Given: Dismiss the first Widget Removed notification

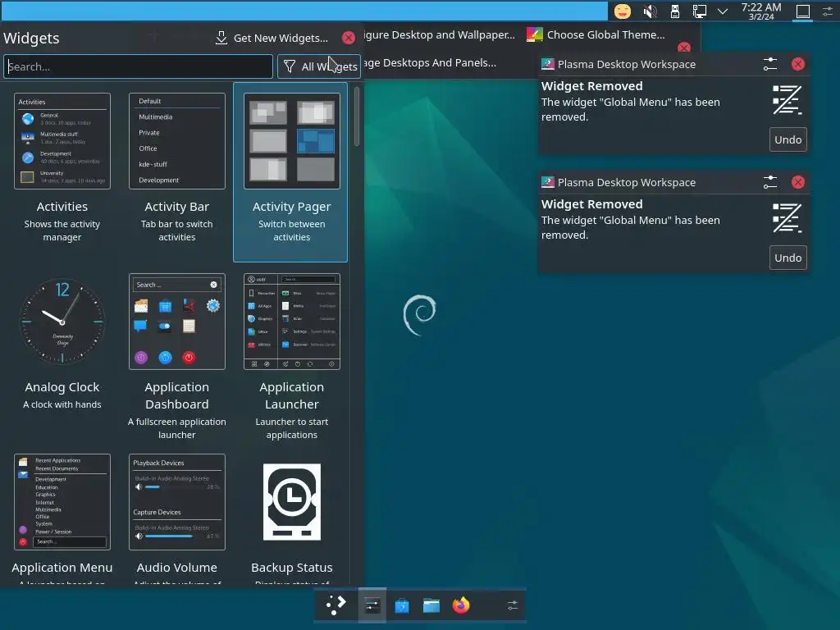Looking at the screenshot, I should coord(797,64).
